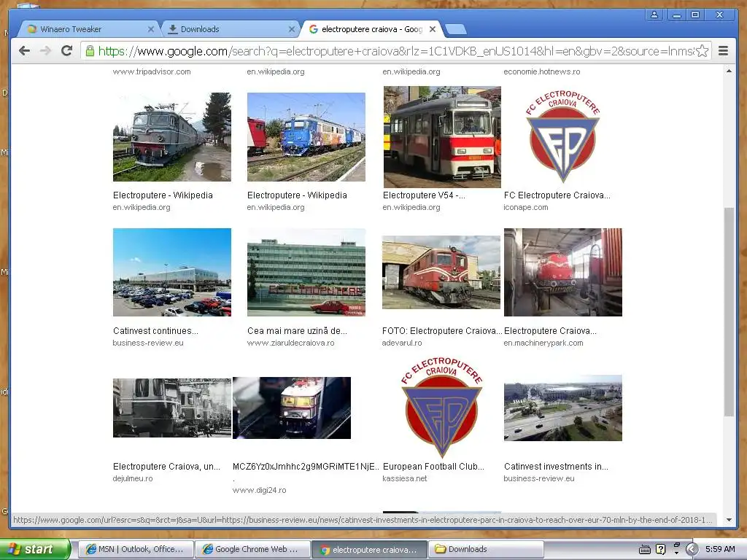Click the browser forward arrow

pos(45,51)
